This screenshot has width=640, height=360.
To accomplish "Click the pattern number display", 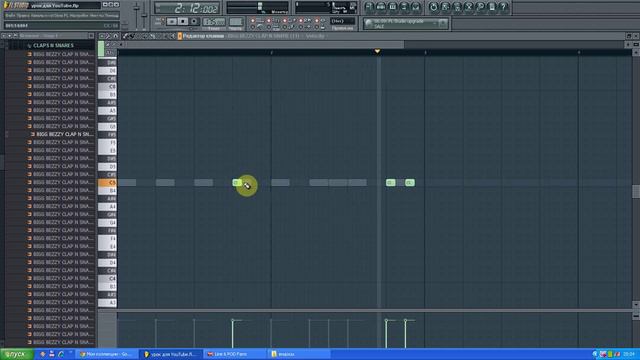I will coord(236,21).
